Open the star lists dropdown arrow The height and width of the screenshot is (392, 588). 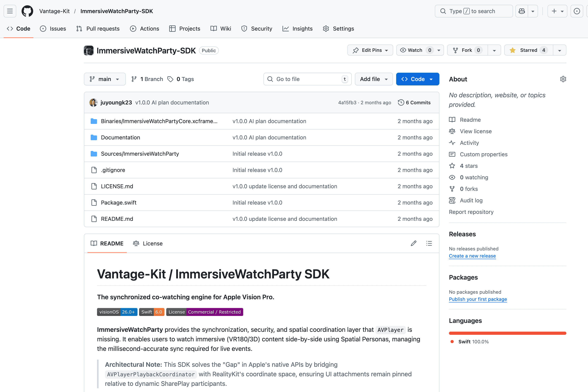[559, 50]
